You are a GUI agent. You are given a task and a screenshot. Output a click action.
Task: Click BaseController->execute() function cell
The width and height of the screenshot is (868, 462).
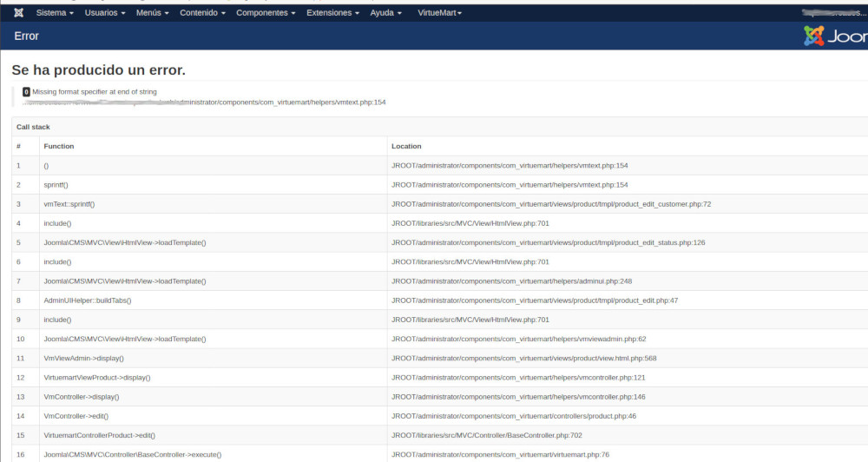click(x=214, y=455)
